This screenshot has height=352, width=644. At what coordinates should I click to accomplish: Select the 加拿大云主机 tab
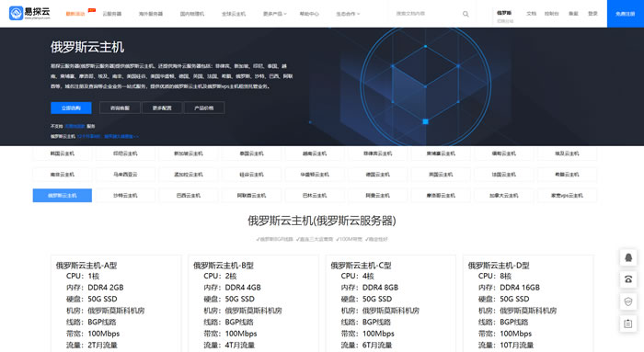[504, 195]
